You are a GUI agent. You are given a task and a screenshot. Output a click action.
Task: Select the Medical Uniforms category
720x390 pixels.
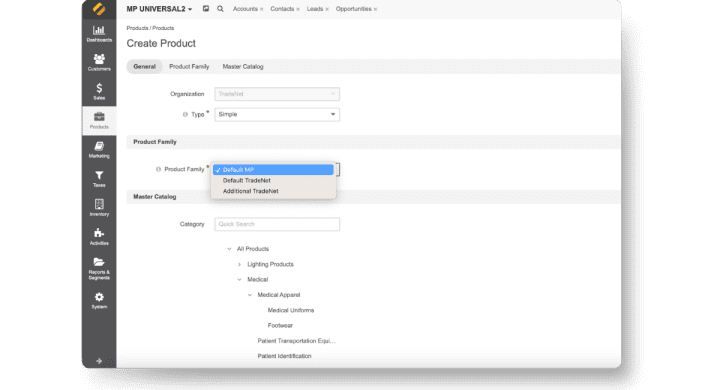[291, 311]
